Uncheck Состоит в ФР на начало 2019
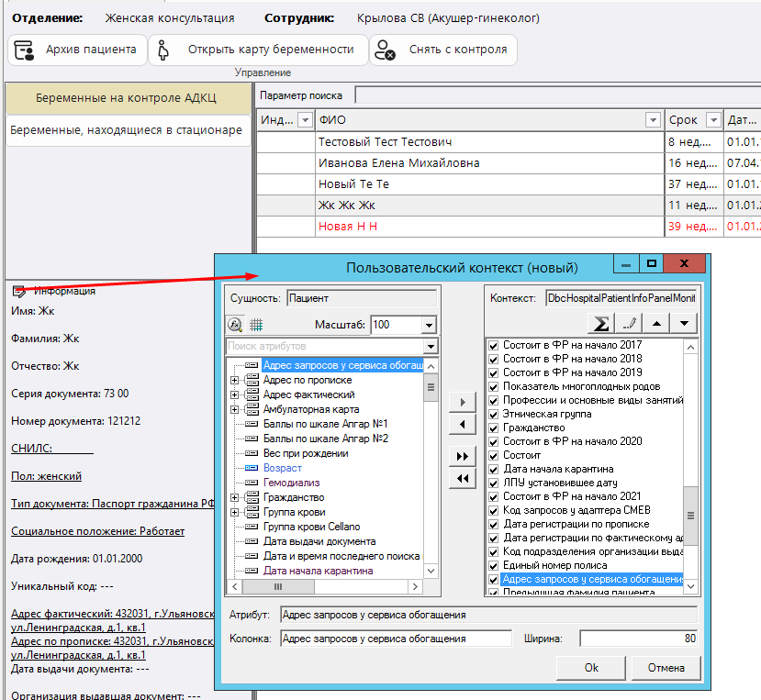 click(x=494, y=373)
